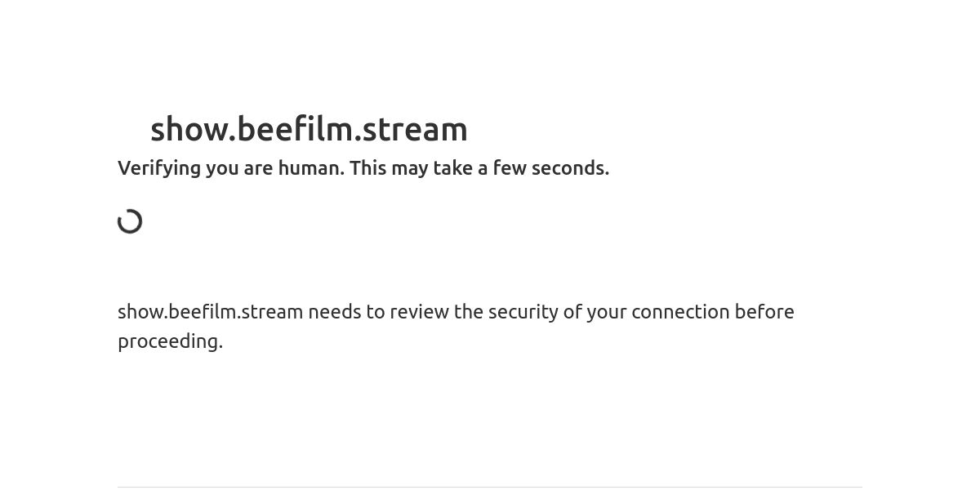The image size is (980, 490).
Task: Click "show.beefilm.stream" in the body paragraph
Action: [210, 312]
